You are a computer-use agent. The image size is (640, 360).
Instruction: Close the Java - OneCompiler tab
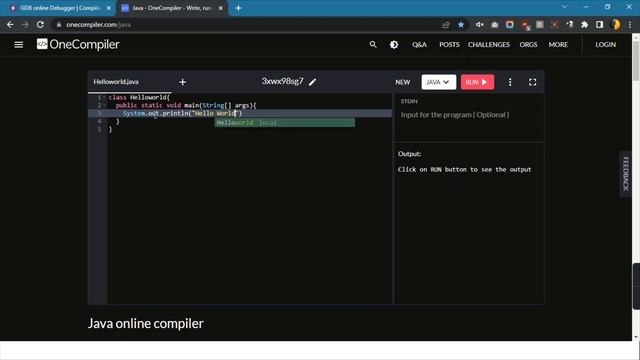pyautogui.click(x=220, y=8)
